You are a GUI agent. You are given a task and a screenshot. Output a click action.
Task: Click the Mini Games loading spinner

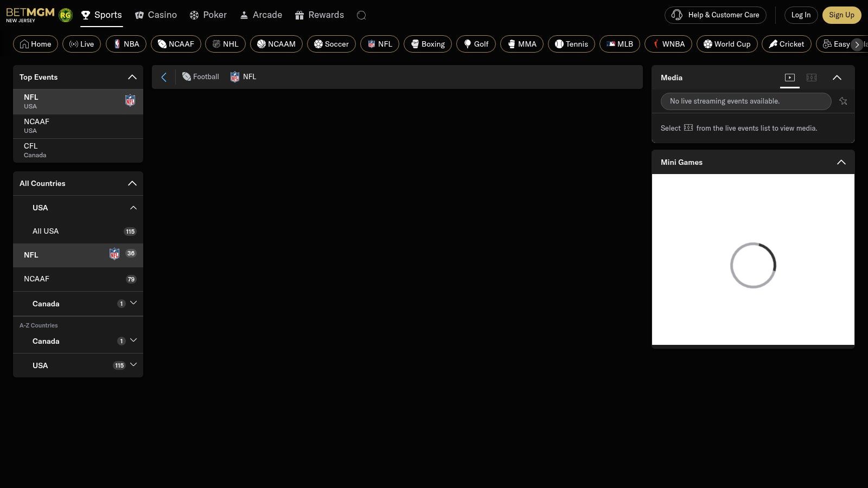pyautogui.click(x=753, y=265)
